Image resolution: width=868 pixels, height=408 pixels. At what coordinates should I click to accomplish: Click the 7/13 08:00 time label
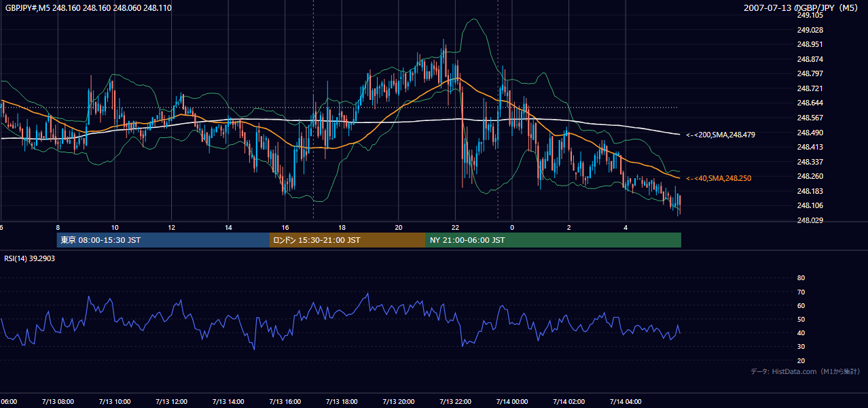(58, 402)
